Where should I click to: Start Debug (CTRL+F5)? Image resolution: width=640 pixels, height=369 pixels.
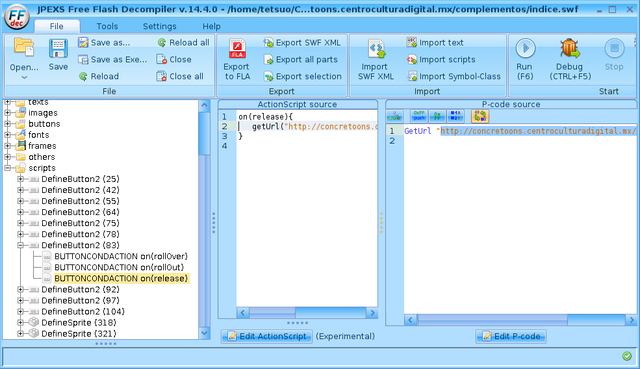pyautogui.click(x=570, y=59)
